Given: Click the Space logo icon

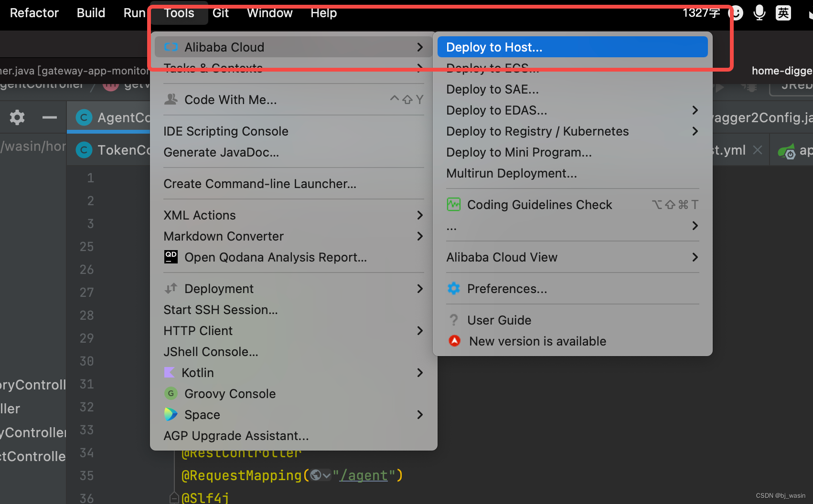Looking at the screenshot, I should (x=171, y=414).
